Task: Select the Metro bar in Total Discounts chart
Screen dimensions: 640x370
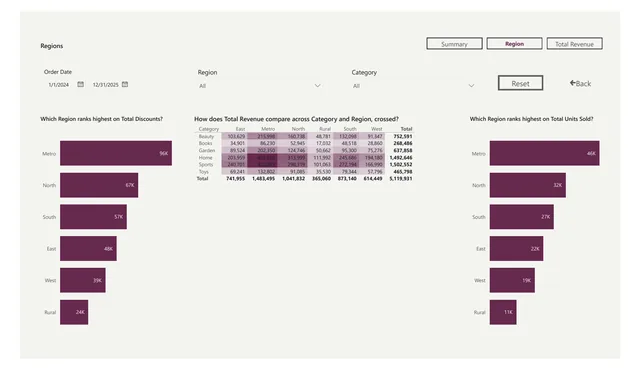Action: [x=116, y=153]
